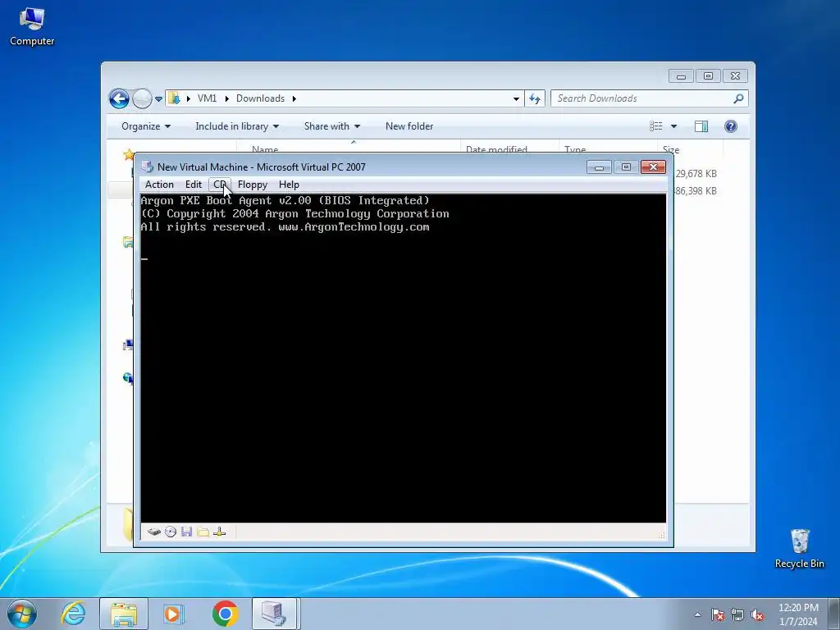Minimize the Virtual PC window
840x630 pixels.
pyautogui.click(x=599, y=167)
